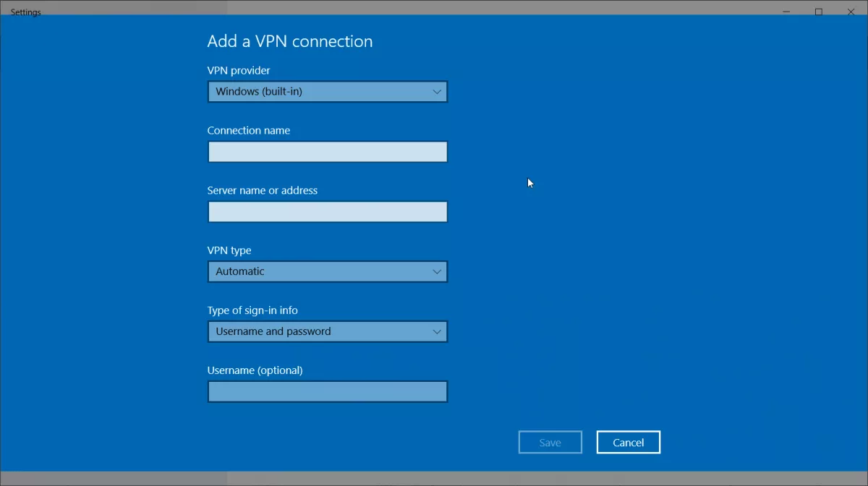Click the Server name or address field
The height and width of the screenshot is (486, 868).
[328, 212]
